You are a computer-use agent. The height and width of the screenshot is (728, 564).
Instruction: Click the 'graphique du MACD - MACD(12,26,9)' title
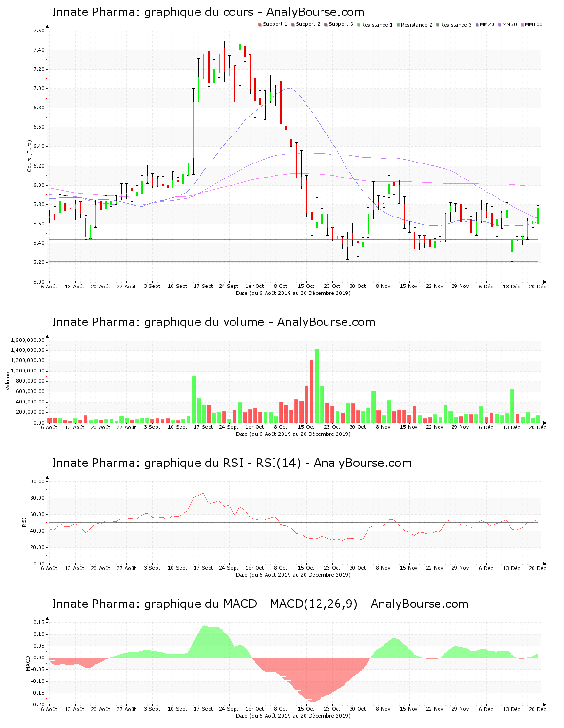click(260, 604)
